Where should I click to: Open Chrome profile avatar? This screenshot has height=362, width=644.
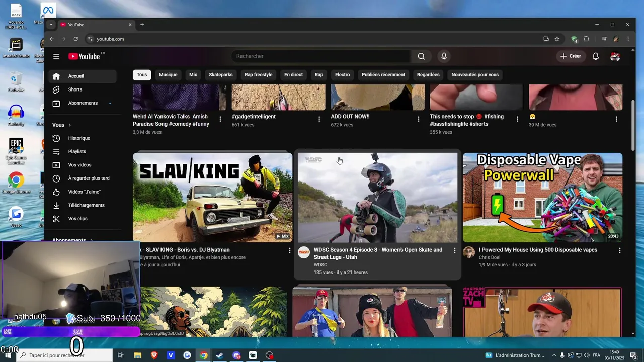[x=616, y=39]
